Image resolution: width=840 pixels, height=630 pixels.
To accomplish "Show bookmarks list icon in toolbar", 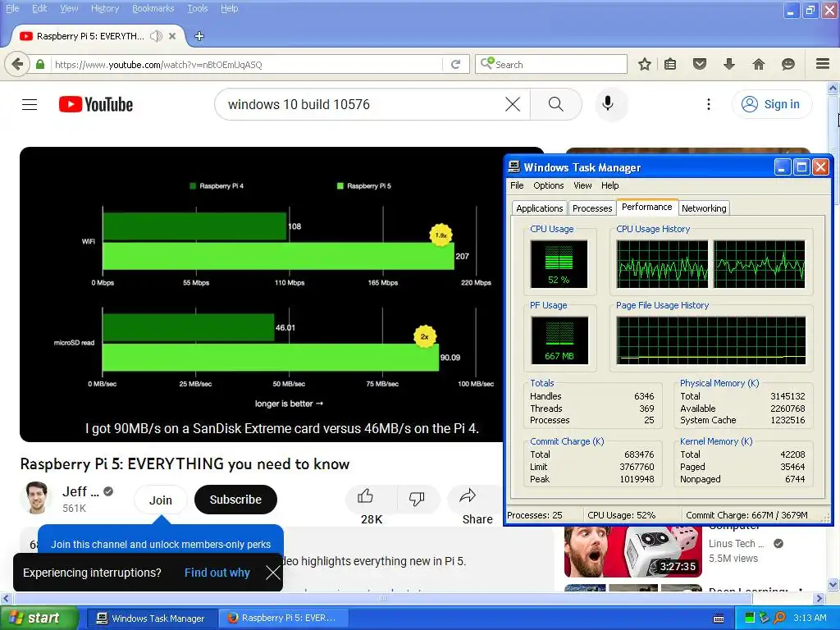I will (669, 64).
